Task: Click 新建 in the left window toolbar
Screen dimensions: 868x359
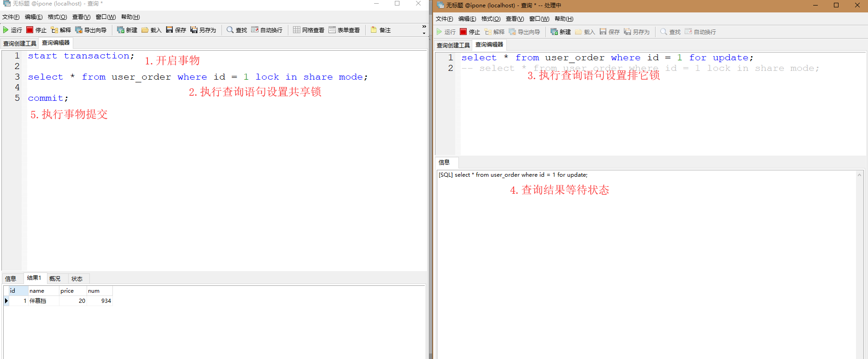Action: point(127,30)
